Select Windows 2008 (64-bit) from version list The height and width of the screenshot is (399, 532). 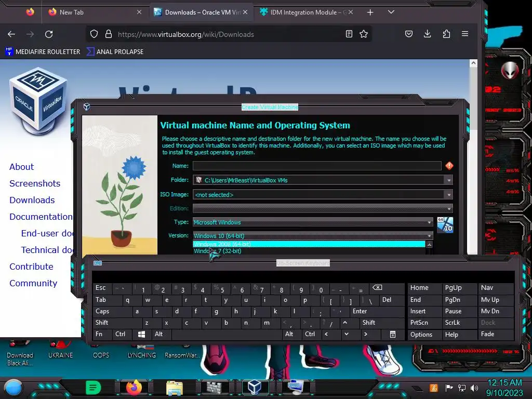(x=309, y=244)
